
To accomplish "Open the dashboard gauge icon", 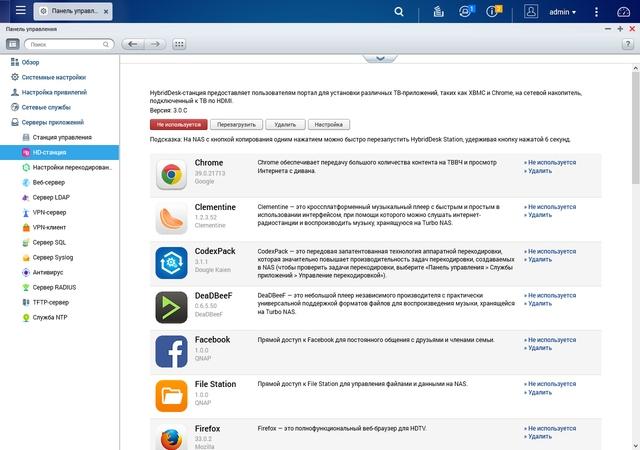I will tap(623, 12).
